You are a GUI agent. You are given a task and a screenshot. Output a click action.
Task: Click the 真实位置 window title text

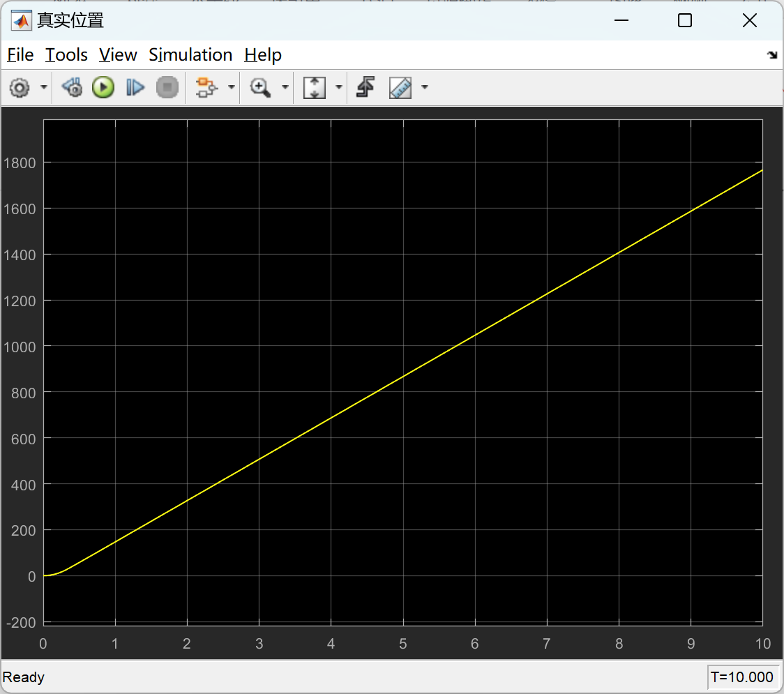(70, 20)
